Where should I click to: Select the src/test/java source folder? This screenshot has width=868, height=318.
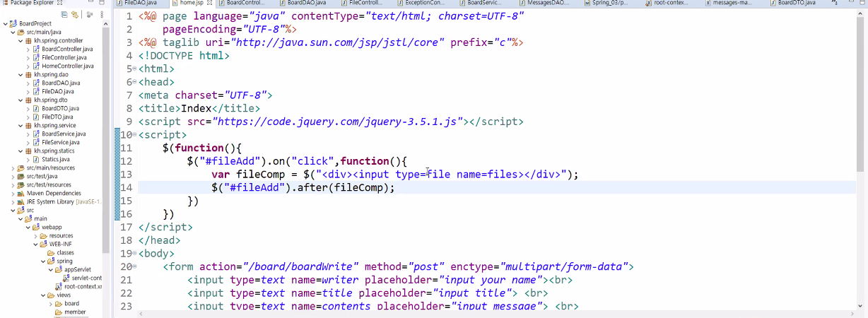(43, 177)
